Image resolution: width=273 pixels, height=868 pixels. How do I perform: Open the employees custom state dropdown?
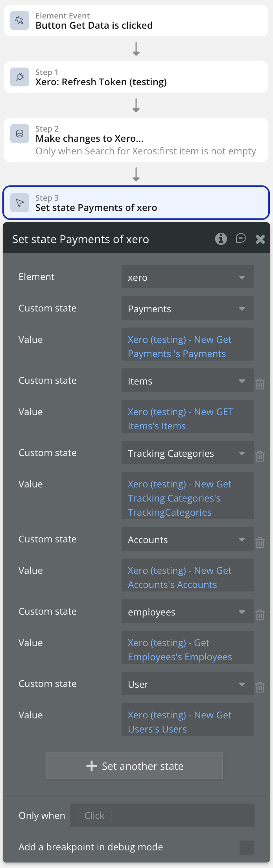pyautogui.click(x=187, y=612)
